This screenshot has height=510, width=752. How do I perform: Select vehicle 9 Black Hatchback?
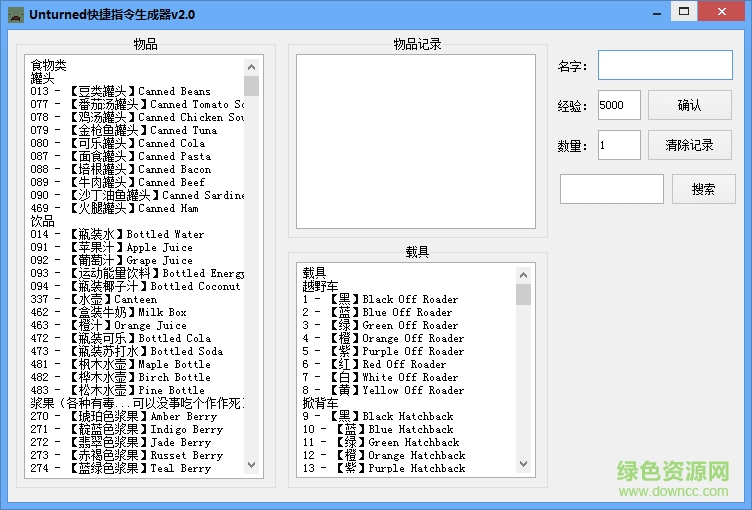coord(378,416)
